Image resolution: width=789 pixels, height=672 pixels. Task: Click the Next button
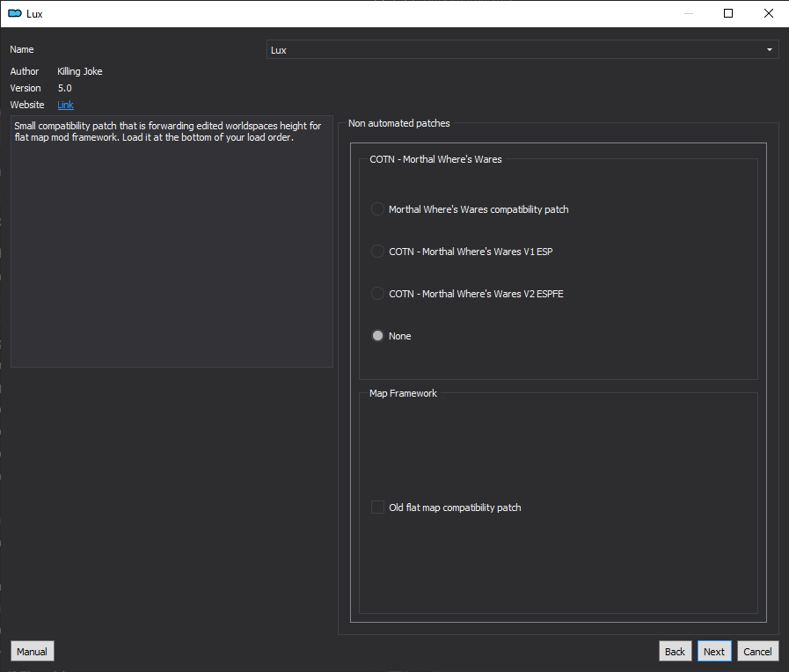[x=714, y=652]
